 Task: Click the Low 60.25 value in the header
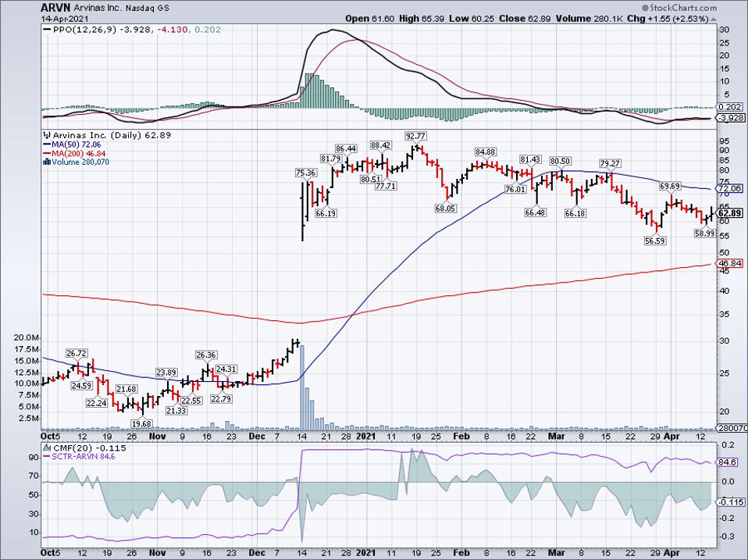(x=472, y=19)
